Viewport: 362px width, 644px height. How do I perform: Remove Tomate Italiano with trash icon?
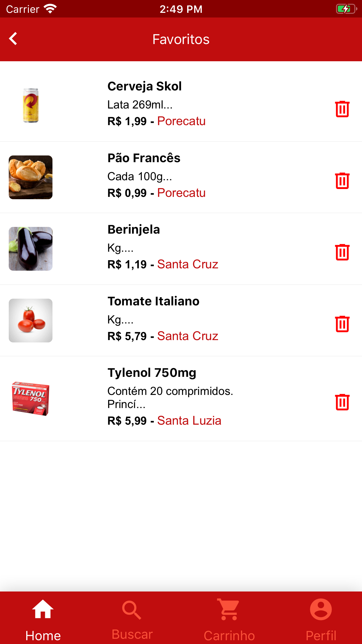pos(342,324)
